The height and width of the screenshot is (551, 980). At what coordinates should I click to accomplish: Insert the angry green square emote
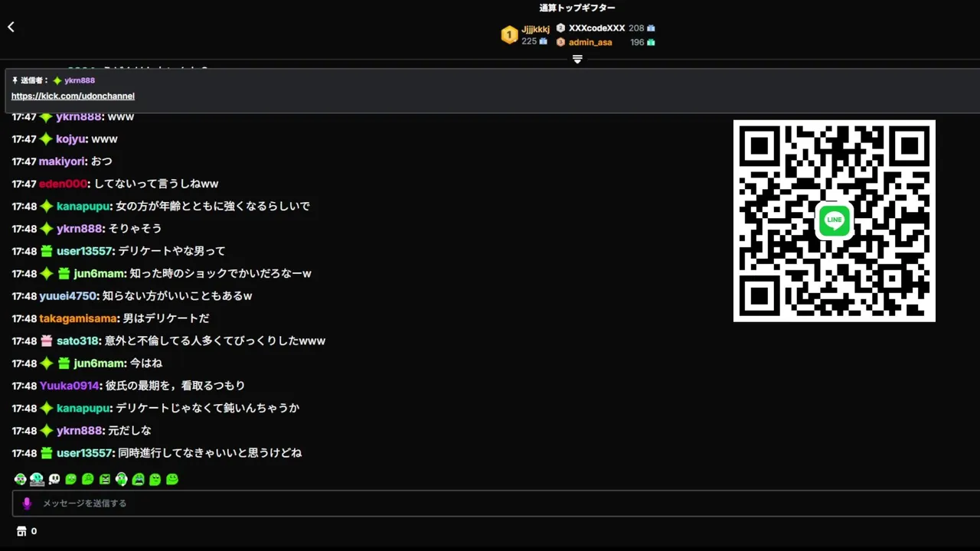tap(105, 479)
